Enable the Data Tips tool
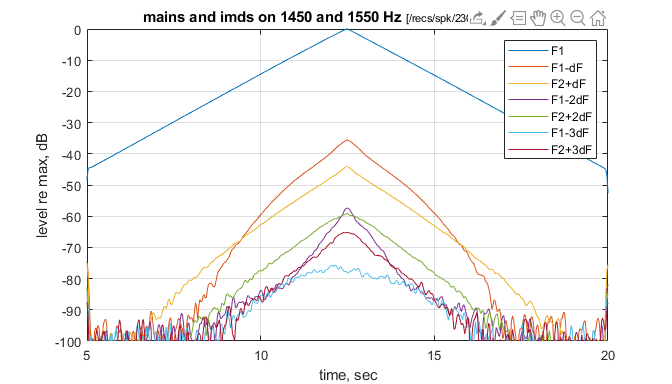The height and width of the screenshot is (384, 672). tap(518, 18)
